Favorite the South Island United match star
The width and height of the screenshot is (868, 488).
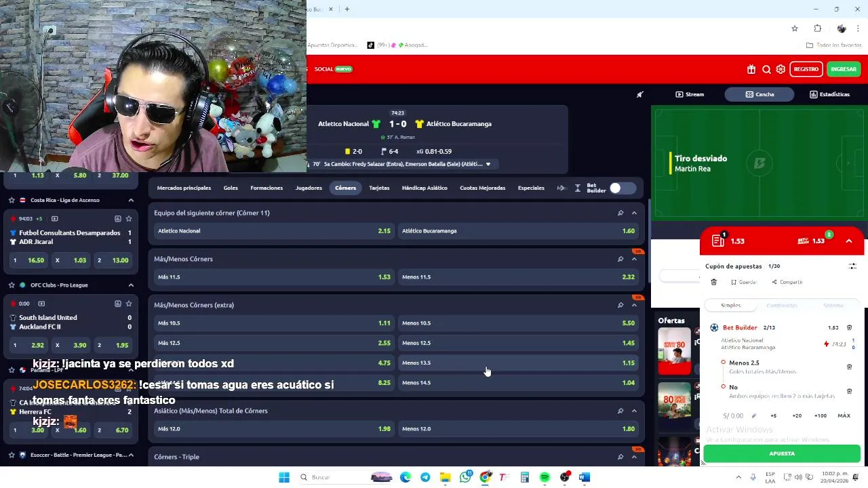point(129,304)
